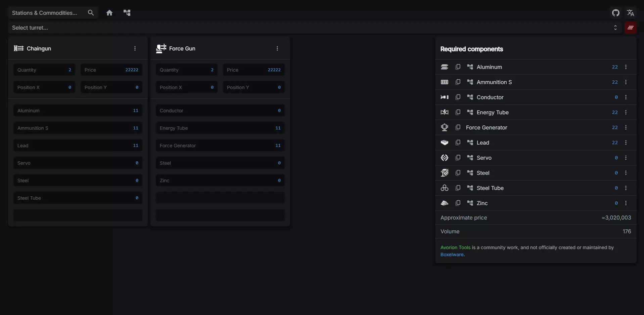This screenshot has width=644, height=315.
Task: Open the GitHub repository icon
Action: tap(615, 13)
